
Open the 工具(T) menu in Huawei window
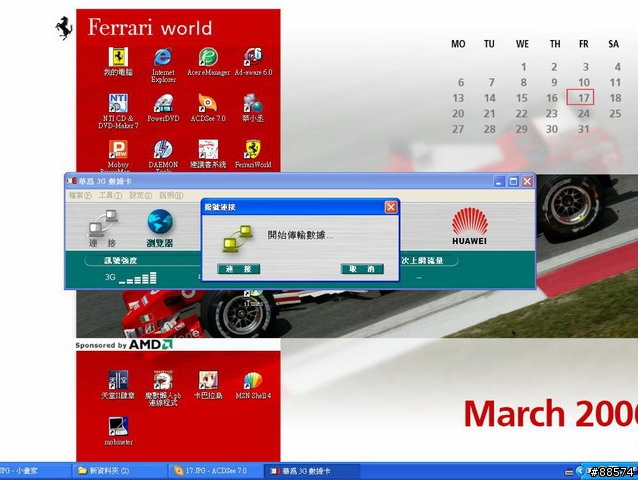[110, 196]
